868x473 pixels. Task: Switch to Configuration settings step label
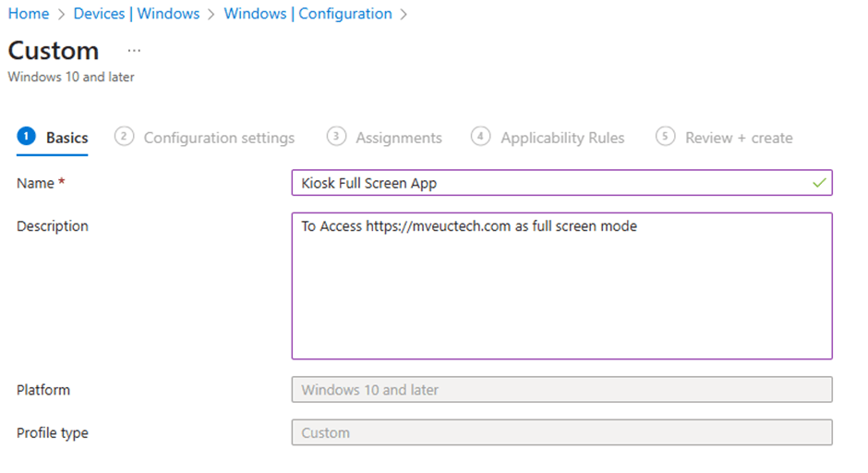[x=219, y=138]
